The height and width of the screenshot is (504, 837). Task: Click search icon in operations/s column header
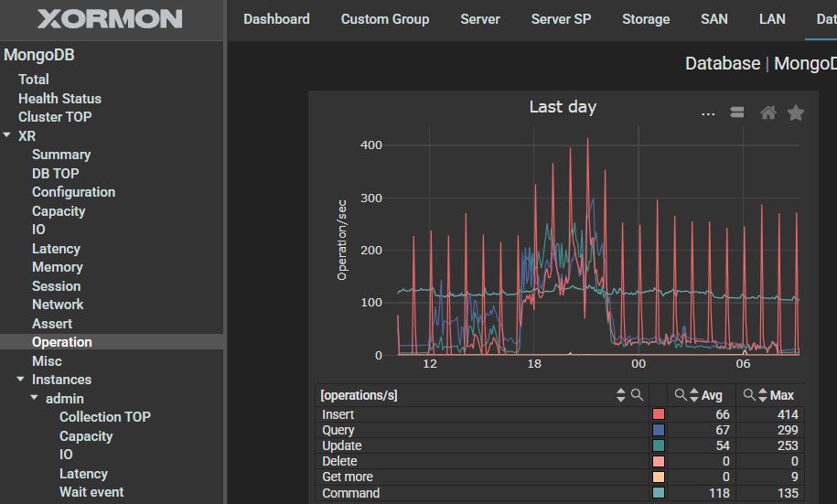(637, 395)
